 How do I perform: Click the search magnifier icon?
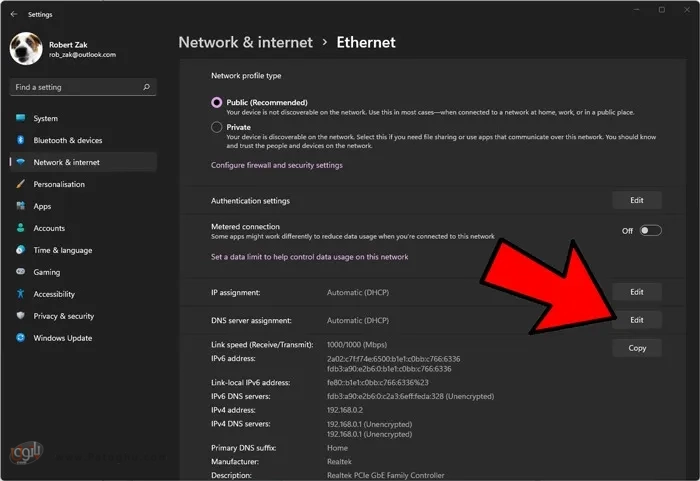point(146,87)
